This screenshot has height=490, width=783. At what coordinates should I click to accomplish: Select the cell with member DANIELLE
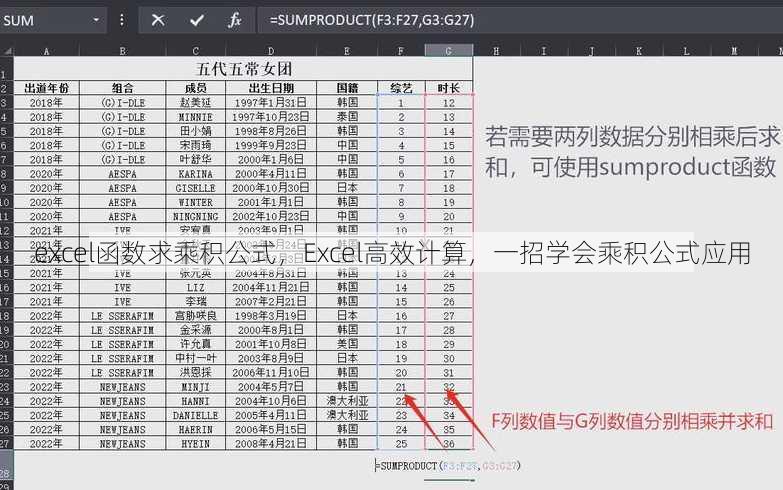(195, 415)
